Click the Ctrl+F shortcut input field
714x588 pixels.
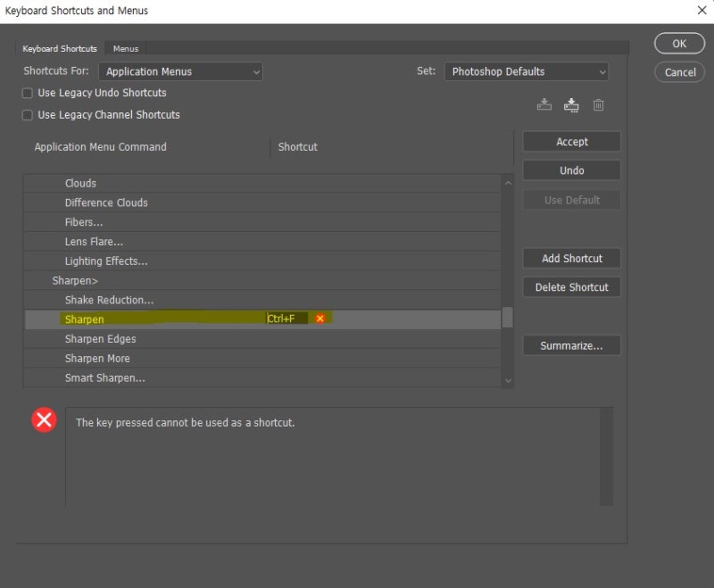tap(287, 319)
